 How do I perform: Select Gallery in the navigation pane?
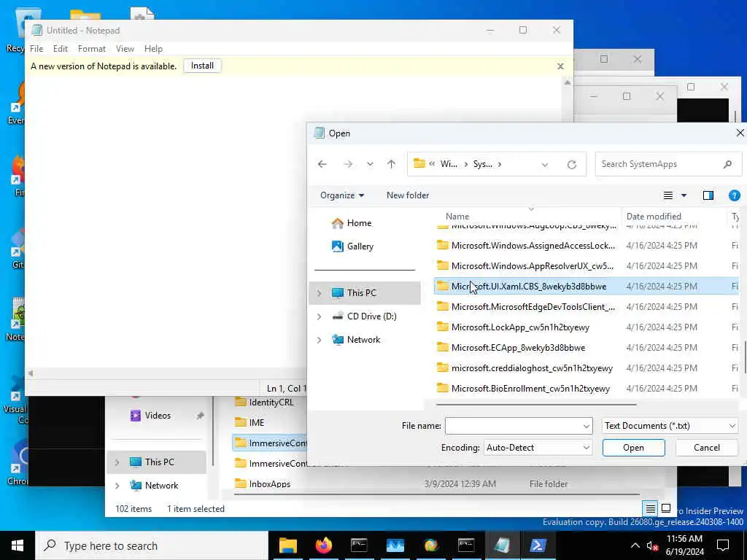coord(352,246)
